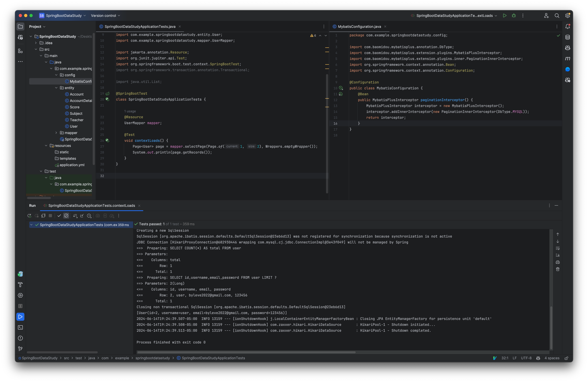This screenshot has height=382, width=588.
Task: Open the Version control menu
Action: (105, 16)
